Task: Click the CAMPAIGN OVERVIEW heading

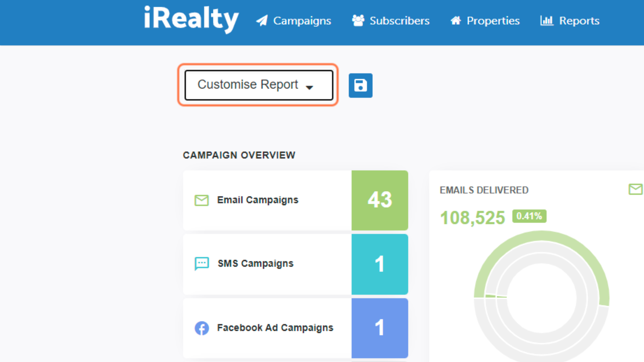Action: pos(239,155)
